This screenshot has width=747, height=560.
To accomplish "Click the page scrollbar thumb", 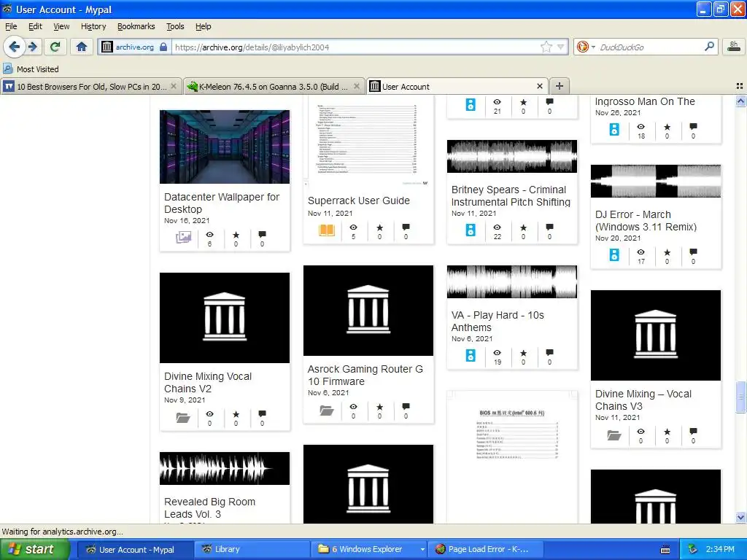I will 740,397.
